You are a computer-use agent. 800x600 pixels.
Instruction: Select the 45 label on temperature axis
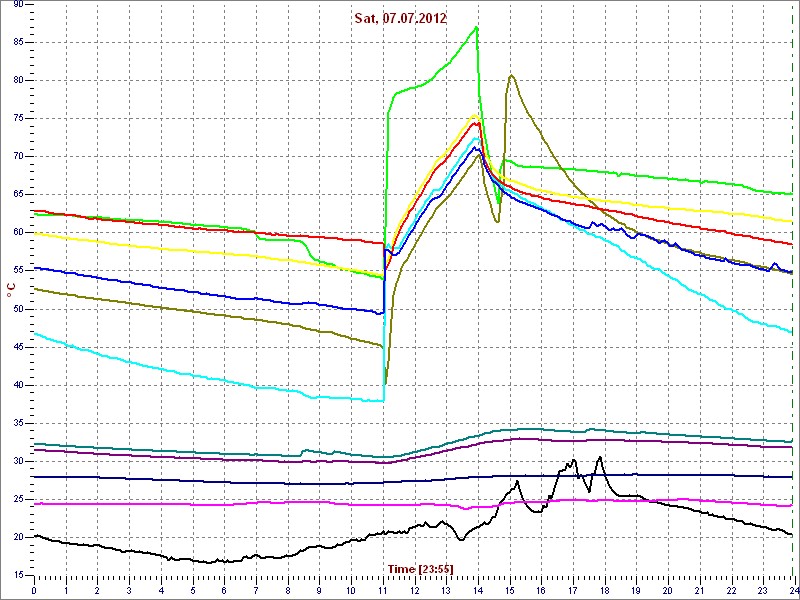coord(18,347)
